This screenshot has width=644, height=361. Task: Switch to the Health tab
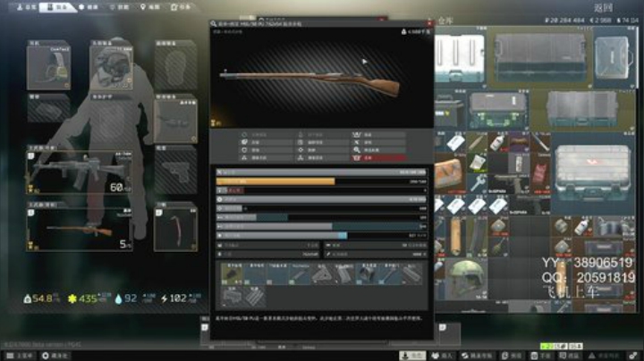(89, 7)
